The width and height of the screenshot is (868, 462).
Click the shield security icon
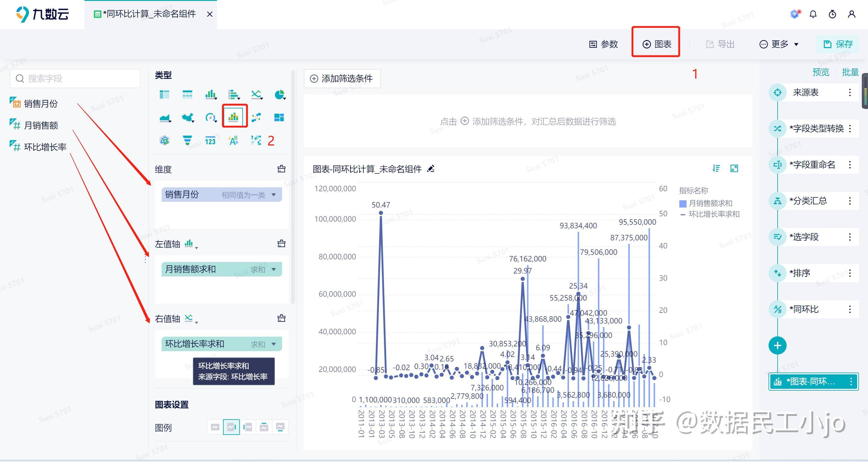coord(794,14)
